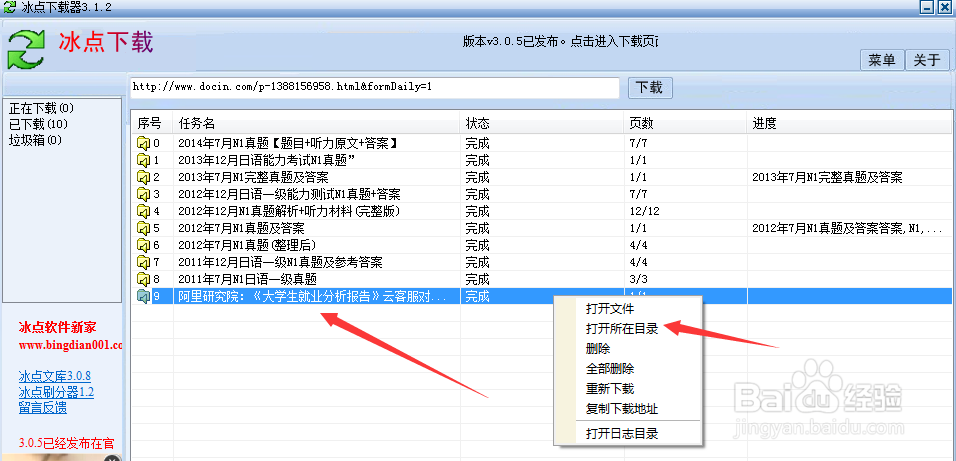Select 垃圾箱(0) in the sidebar

[x=35, y=140]
